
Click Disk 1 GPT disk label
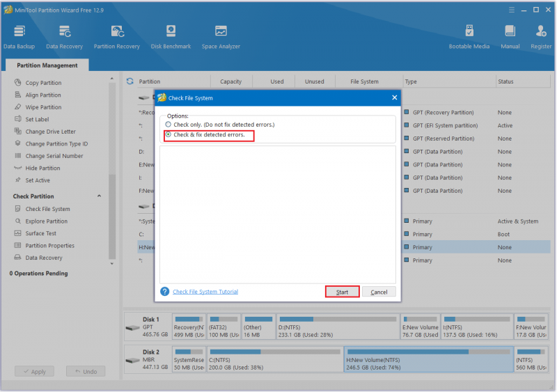pyautogui.click(x=148, y=327)
